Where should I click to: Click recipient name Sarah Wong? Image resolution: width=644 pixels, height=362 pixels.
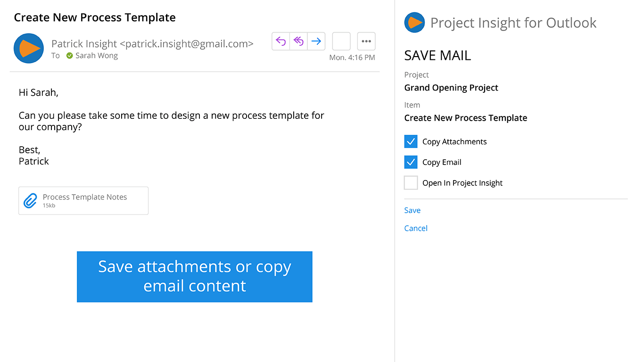point(97,56)
